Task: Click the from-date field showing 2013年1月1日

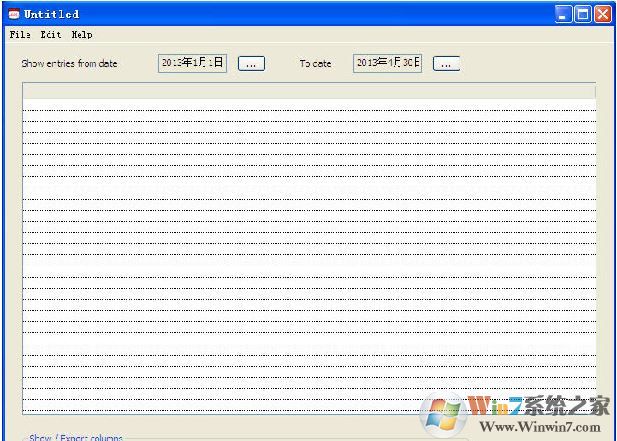Action: coord(192,63)
